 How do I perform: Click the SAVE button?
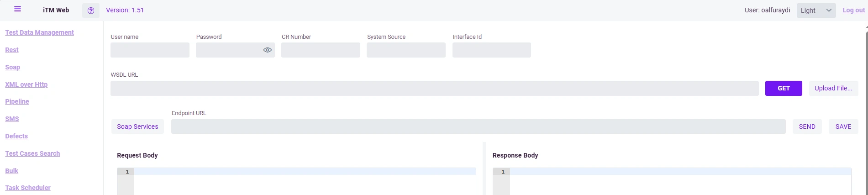tap(843, 127)
